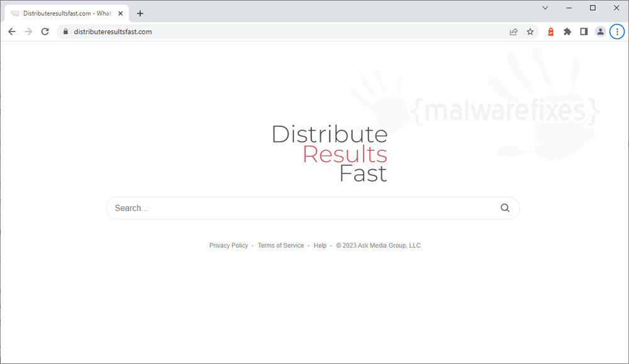
Task: Bookmark this page with the star icon
Action: [530, 31]
